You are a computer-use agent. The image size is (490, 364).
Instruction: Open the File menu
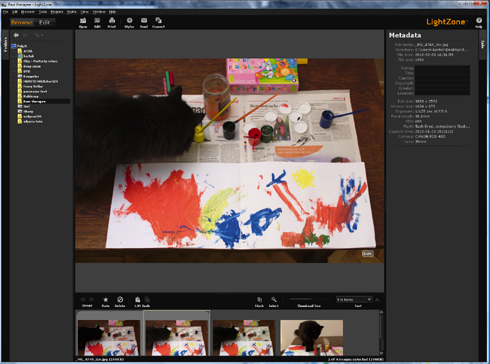click(5, 12)
